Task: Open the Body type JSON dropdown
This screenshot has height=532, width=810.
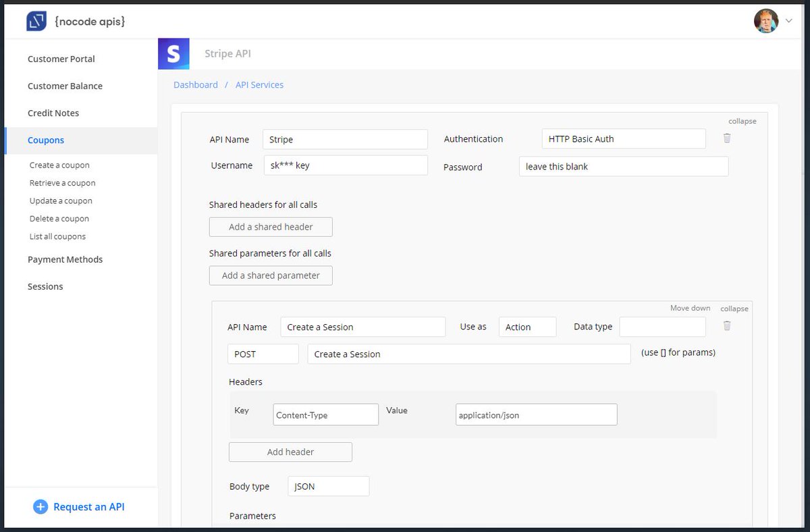Action: 329,486
